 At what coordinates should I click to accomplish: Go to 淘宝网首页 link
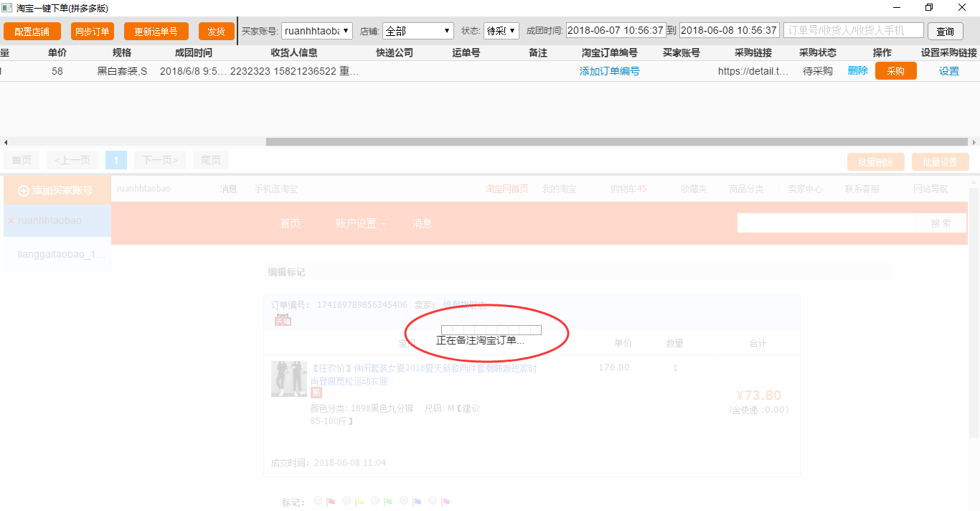pos(507,189)
